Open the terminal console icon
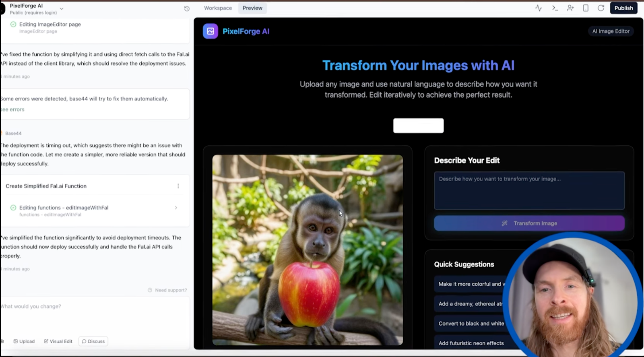644x357 pixels. 555,8
